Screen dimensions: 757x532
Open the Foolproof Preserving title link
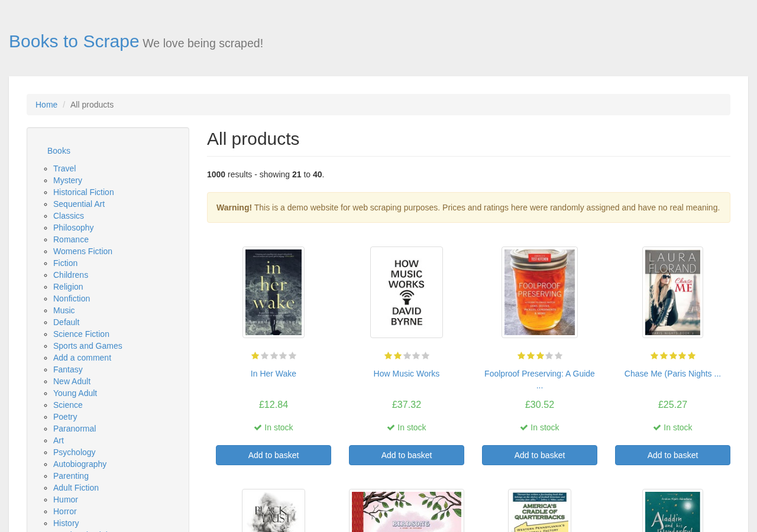click(539, 379)
